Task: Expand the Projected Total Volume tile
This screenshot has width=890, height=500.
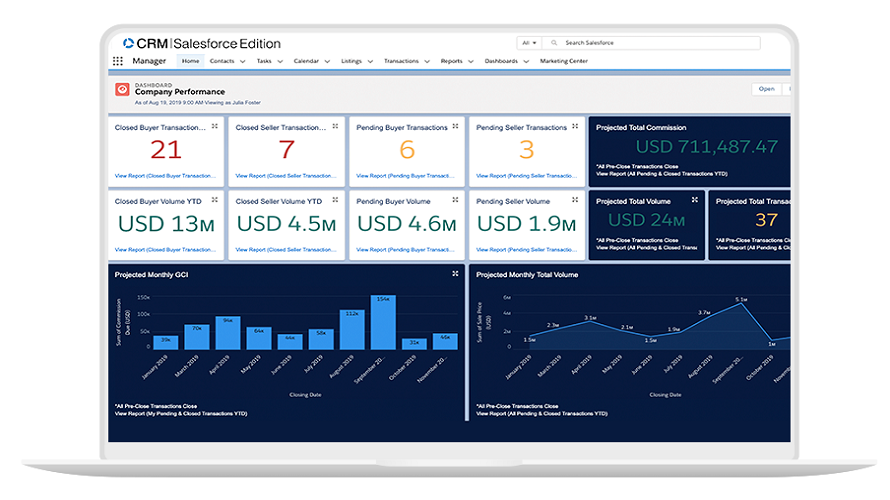Action: pyautogui.click(x=695, y=200)
